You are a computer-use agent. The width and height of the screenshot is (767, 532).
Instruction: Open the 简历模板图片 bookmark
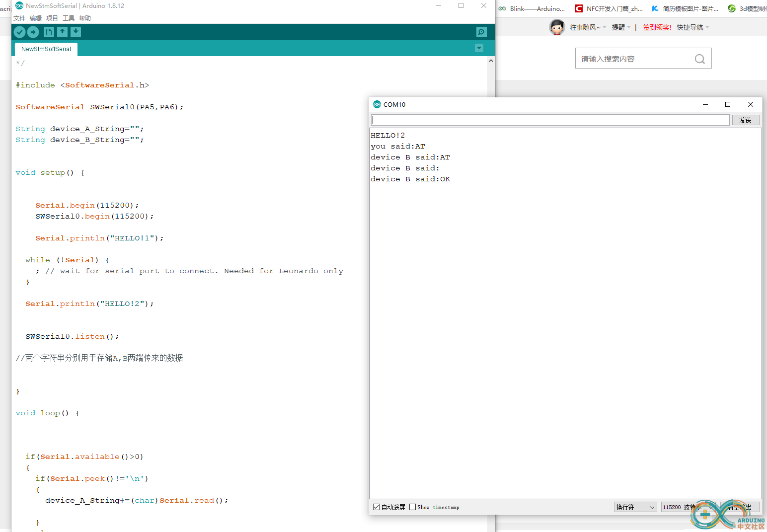tap(685, 8)
